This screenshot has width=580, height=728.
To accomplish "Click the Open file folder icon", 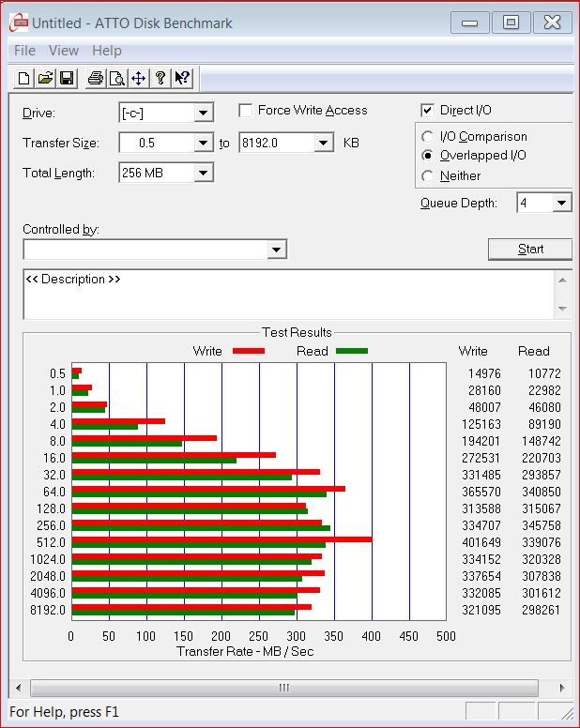I will pos(45,78).
